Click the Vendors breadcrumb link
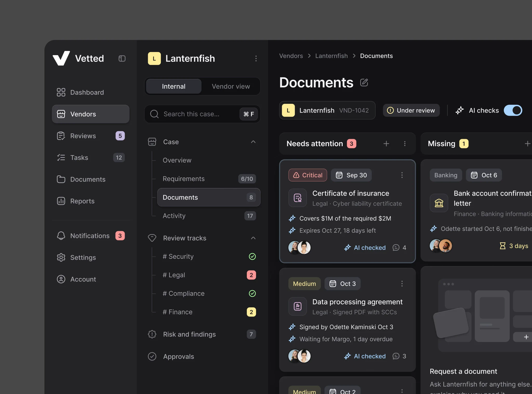532x394 pixels. point(291,56)
